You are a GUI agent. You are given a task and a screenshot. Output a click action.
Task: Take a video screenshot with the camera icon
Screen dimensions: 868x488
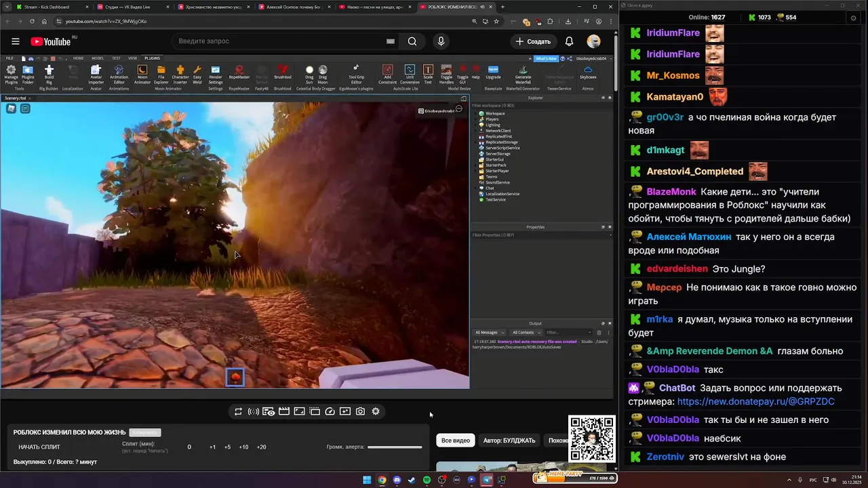360,411
